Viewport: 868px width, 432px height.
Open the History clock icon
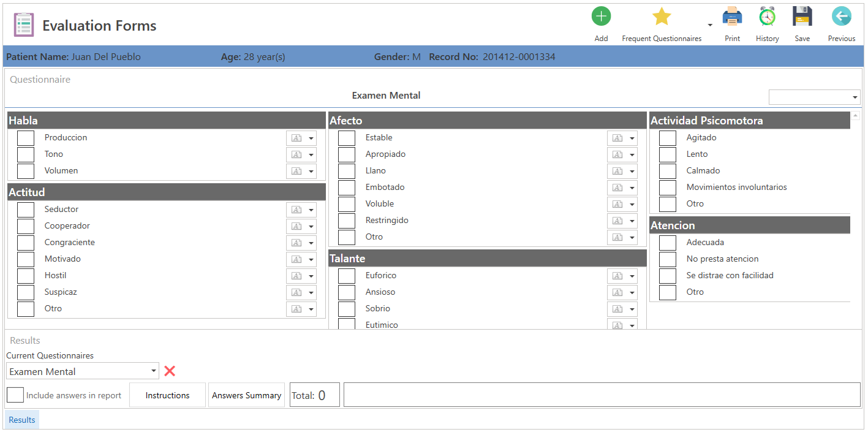(767, 15)
